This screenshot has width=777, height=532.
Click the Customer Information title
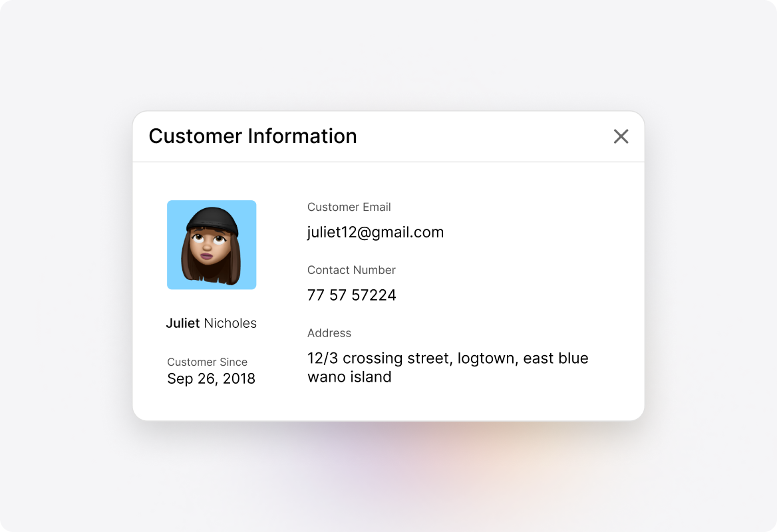point(253,136)
